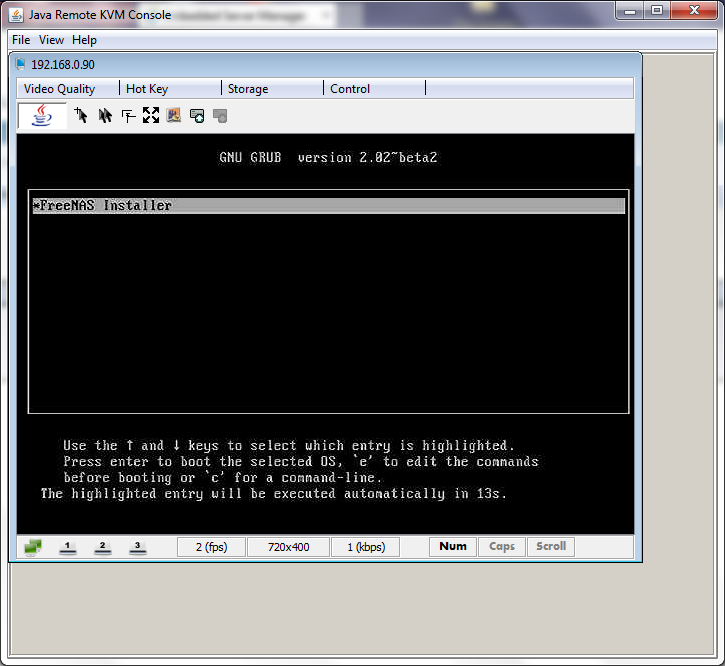The image size is (725, 666).
Task: Select status bar drive indicator 2
Action: (x=102, y=547)
